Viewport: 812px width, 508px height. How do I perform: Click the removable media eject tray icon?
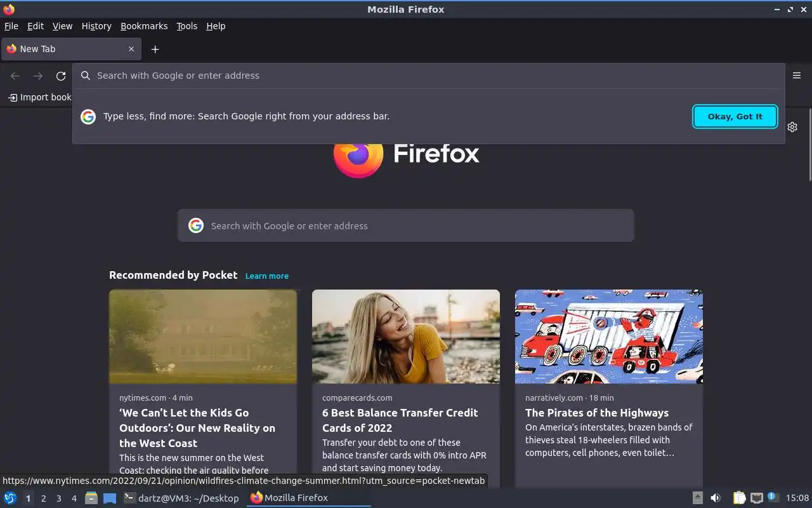point(697,498)
